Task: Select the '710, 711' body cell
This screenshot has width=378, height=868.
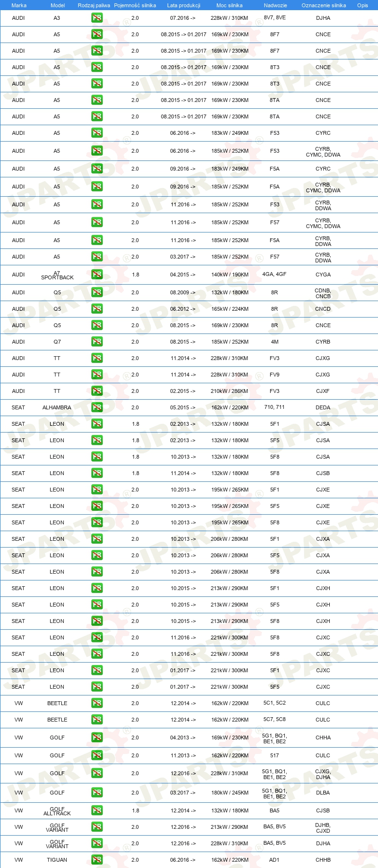Action: pos(275,407)
